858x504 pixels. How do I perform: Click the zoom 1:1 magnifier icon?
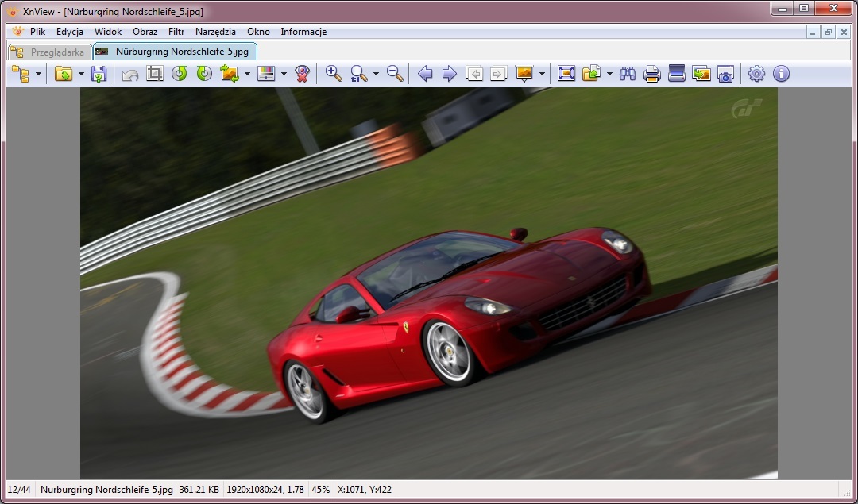[x=359, y=74]
